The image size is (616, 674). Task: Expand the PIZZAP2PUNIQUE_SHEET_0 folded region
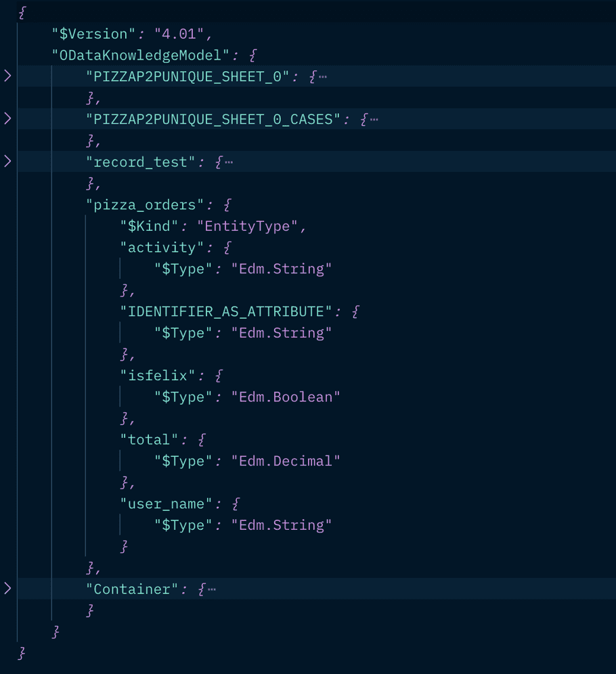[x=8, y=76]
